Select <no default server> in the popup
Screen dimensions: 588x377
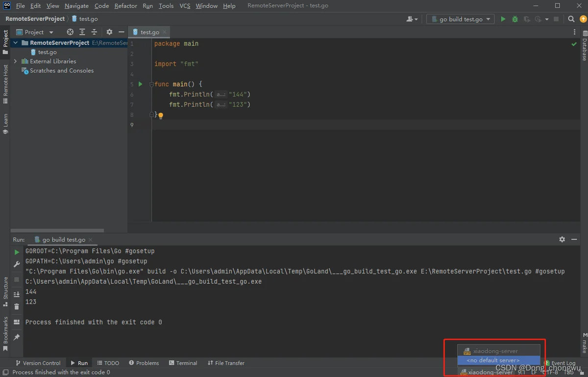493,360
